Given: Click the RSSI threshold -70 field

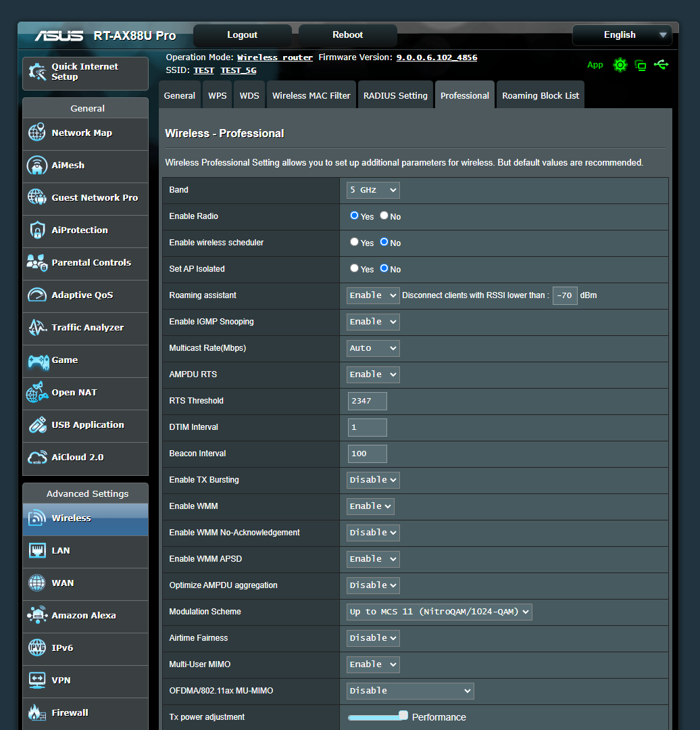Looking at the screenshot, I should [565, 295].
